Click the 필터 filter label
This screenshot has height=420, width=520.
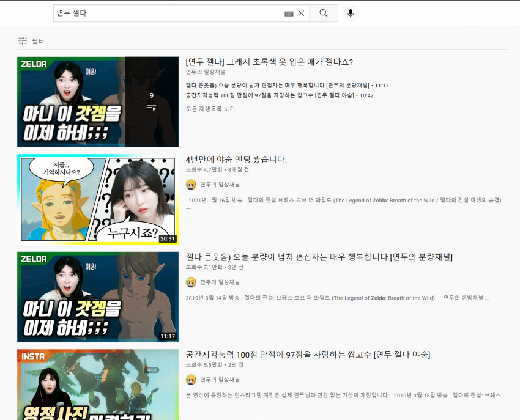pyautogui.click(x=38, y=41)
